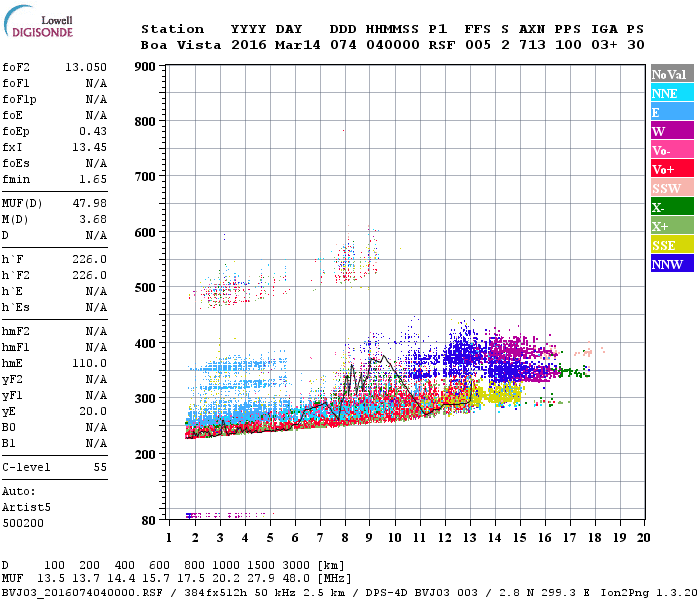This screenshot has width=700, height=600.
Task: Click the RSF program value
Action: [442, 45]
